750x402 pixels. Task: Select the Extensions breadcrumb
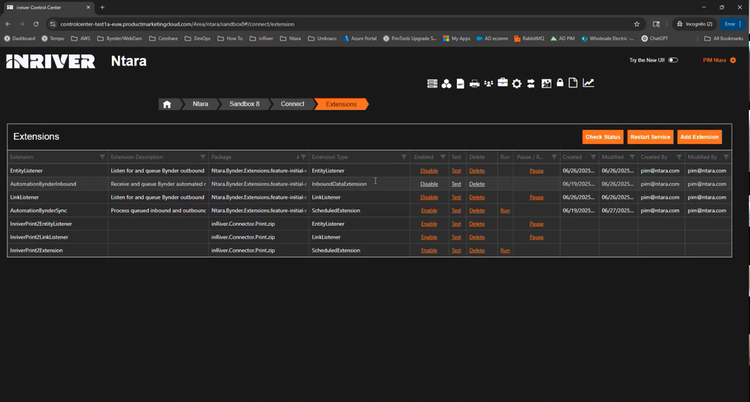[341, 104]
